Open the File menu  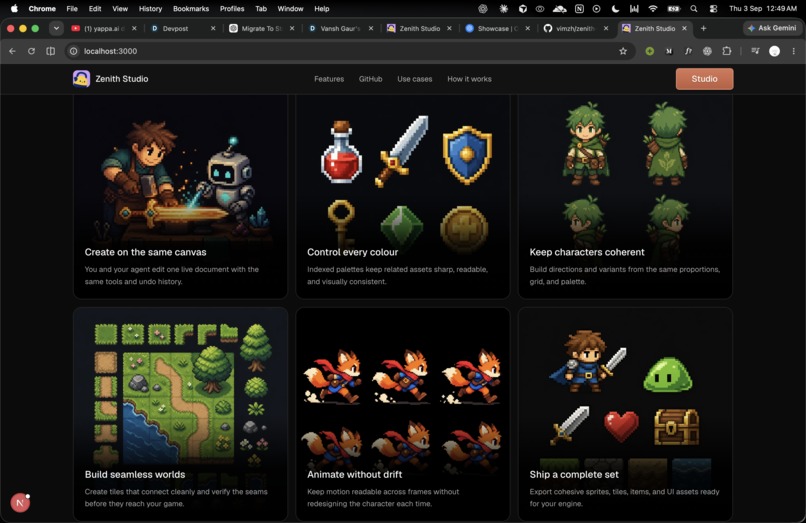pos(72,9)
